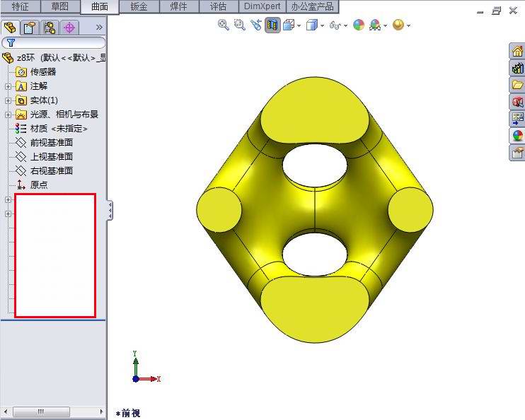Open Search task pane icon
525x420 pixels.
click(517, 102)
